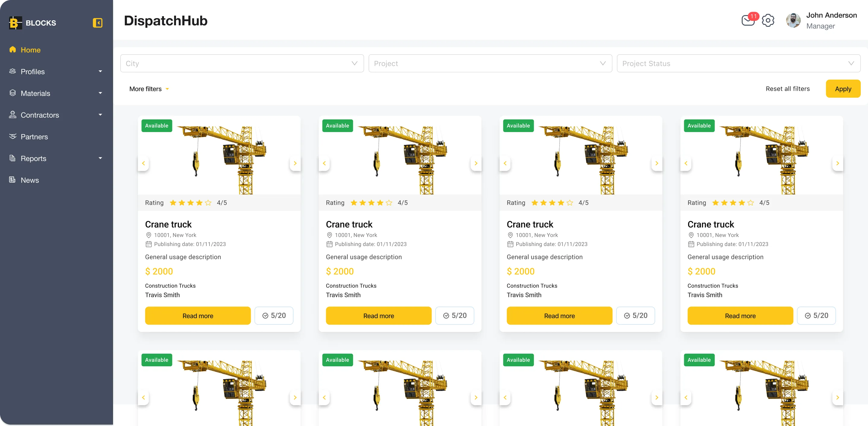Viewport: 868px width, 426px height.
Task: Show previous image on third top-row card
Action: [x=505, y=163]
